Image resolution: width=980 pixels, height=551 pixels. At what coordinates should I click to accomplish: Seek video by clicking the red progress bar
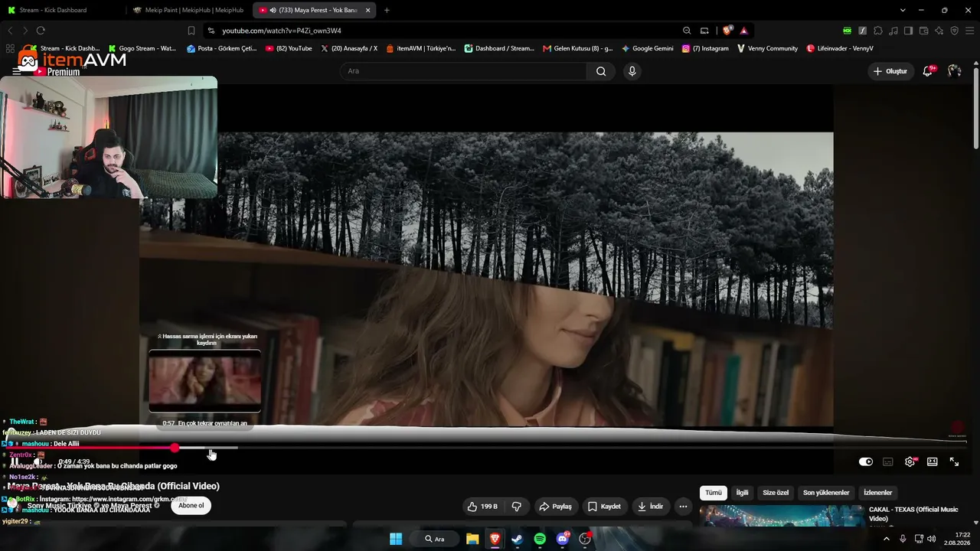[x=92, y=447]
